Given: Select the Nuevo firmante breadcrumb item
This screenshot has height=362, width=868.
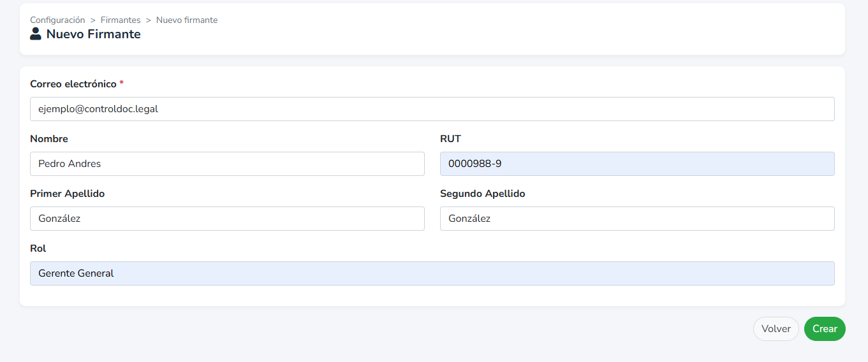Looking at the screenshot, I should point(187,20).
